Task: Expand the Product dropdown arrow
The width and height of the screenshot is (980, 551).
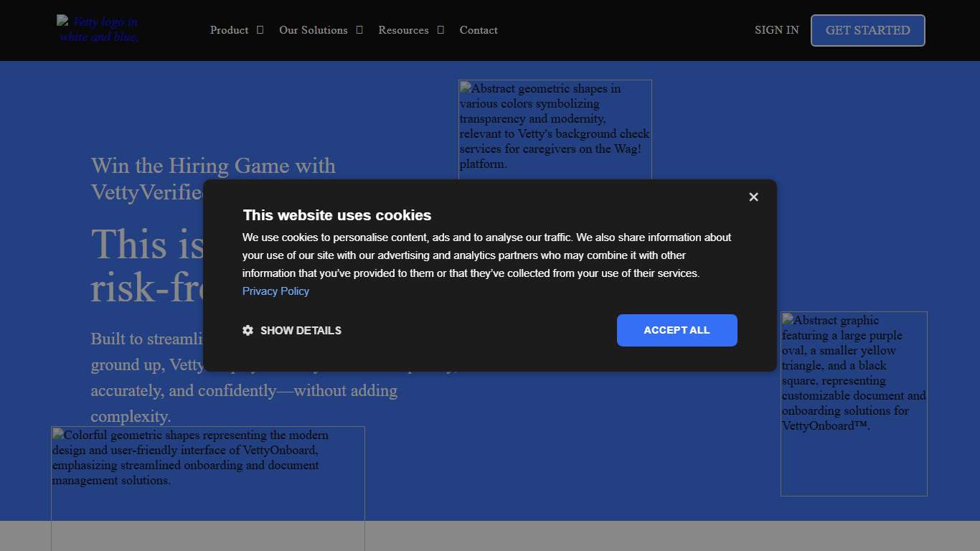Action: click(260, 30)
